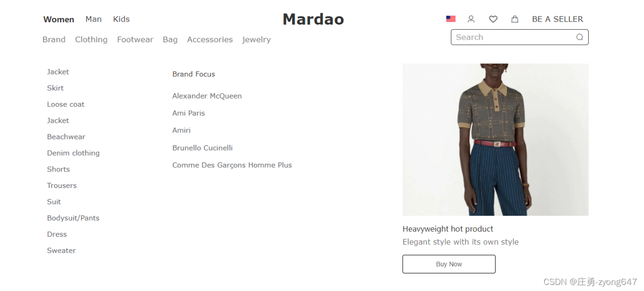Open the user account icon
644x291 pixels.
pyautogui.click(x=471, y=19)
